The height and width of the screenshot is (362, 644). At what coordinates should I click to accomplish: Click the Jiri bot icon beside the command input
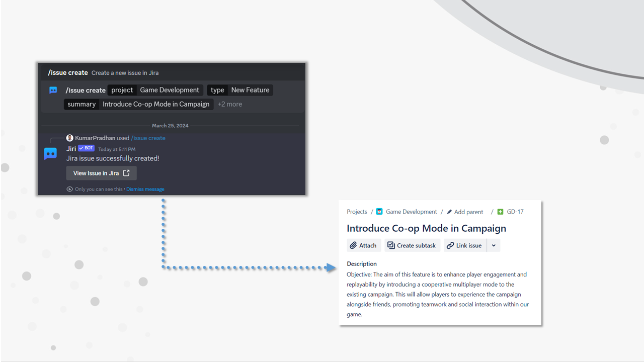(x=53, y=90)
